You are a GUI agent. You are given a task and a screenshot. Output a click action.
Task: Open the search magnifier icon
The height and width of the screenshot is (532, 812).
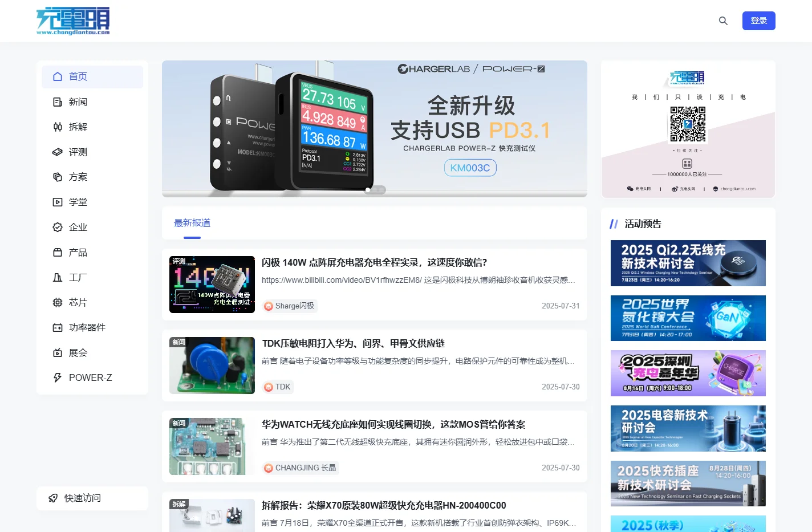click(x=723, y=21)
